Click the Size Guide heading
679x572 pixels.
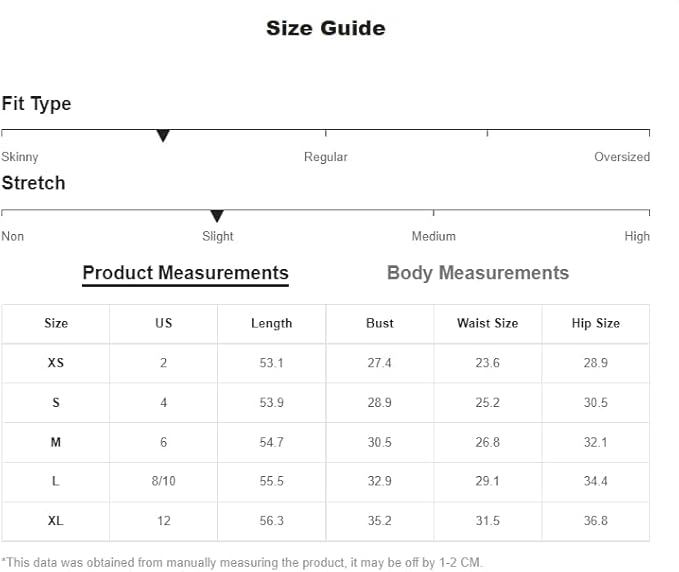tap(326, 28)
